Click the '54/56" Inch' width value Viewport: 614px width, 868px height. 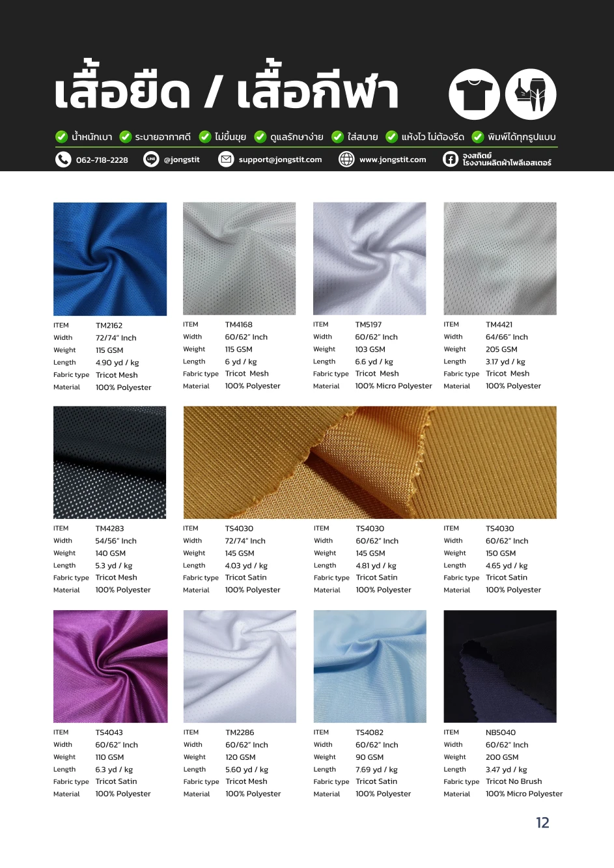(x=116, y=541)
